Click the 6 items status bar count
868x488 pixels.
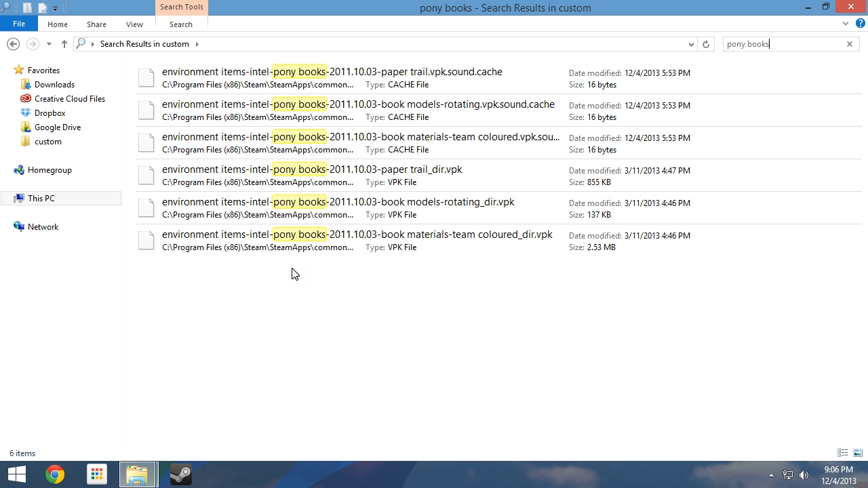22,453
